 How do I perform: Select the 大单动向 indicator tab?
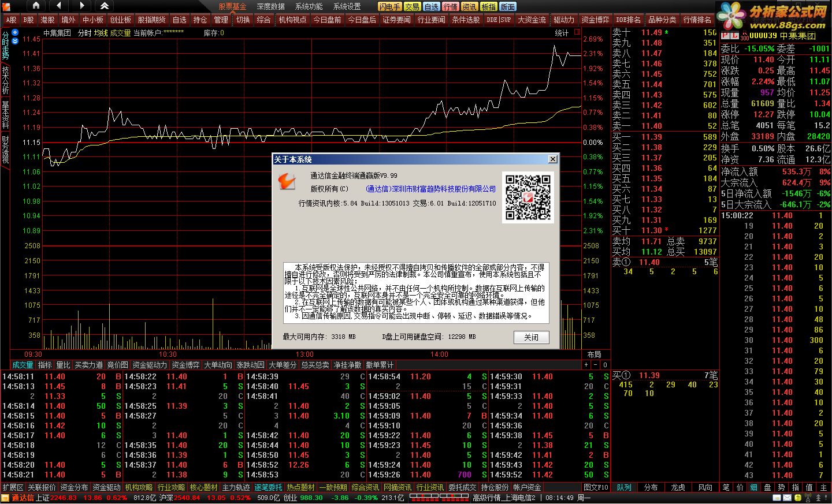(218, 365)
